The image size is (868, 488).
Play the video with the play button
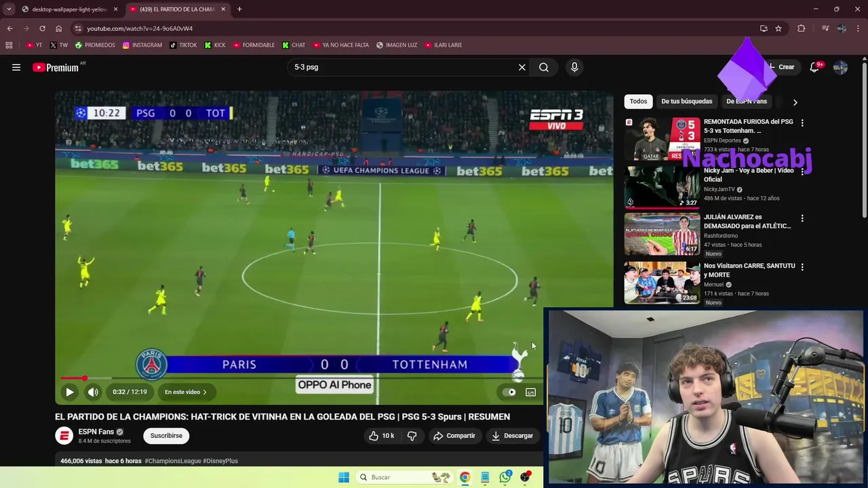point(69,392)
